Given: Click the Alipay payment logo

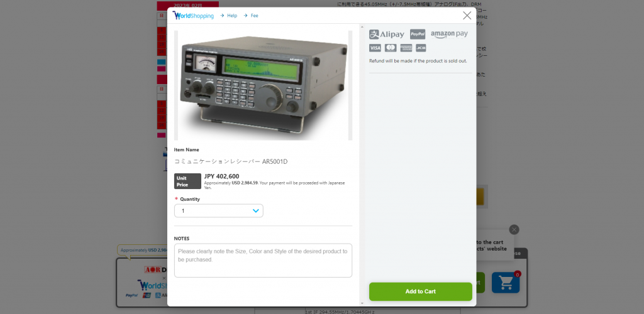Looking at the screenshot, I should pos(387,35).
